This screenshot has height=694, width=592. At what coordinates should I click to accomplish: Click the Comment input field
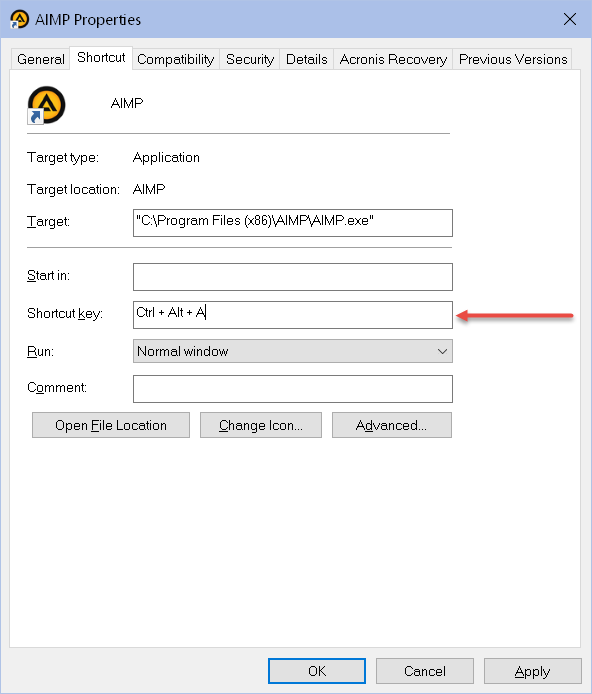(x=292, y=389)
